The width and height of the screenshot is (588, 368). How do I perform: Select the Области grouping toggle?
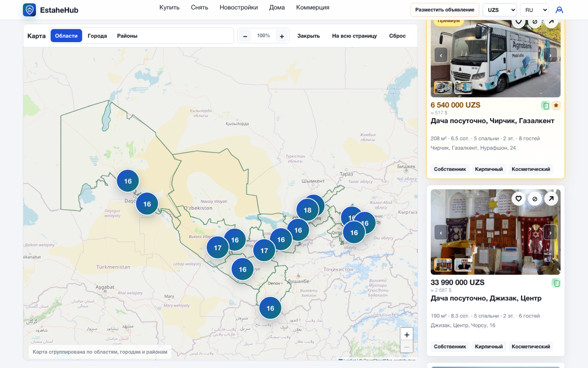[x=66, y=36]
